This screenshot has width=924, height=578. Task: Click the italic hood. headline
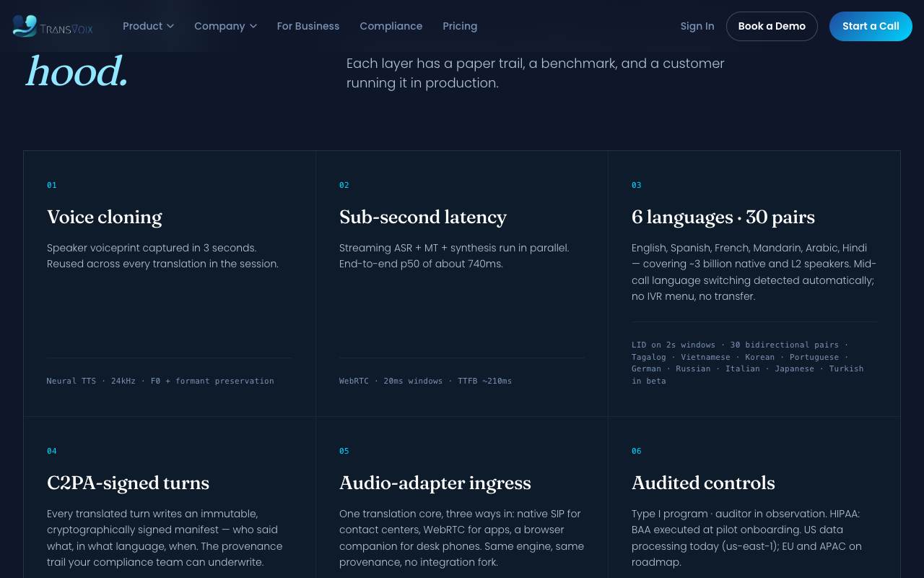pyautogui.click(x=77, y=72)
